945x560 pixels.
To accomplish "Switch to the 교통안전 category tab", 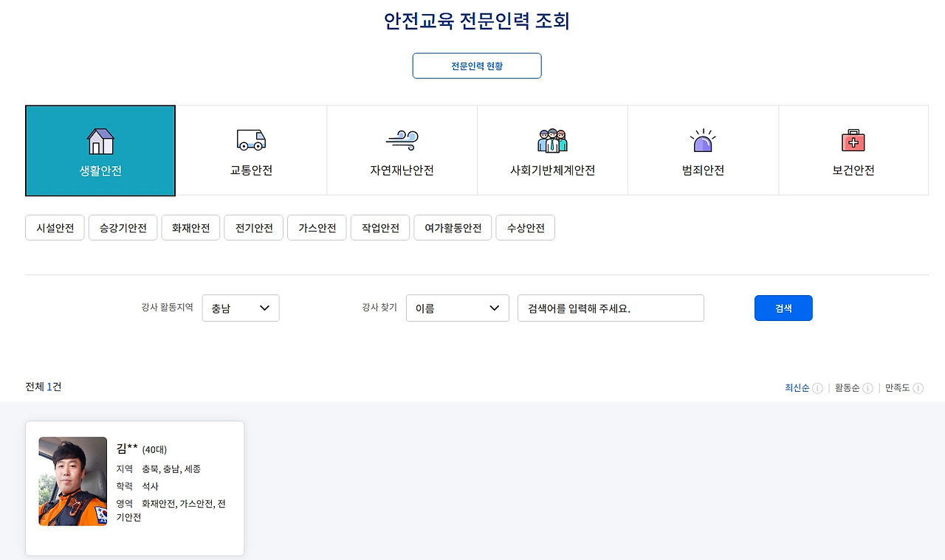I will (x=251, y=151).
